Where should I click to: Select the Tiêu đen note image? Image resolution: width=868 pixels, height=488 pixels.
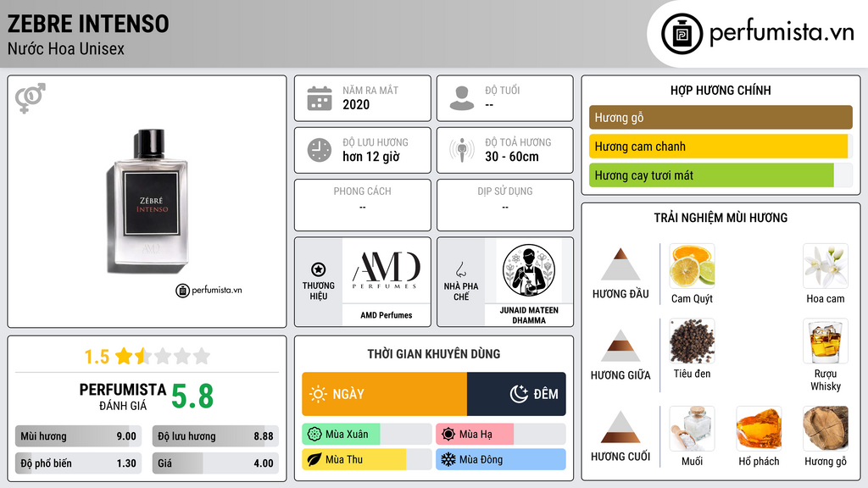coord(692,341)
